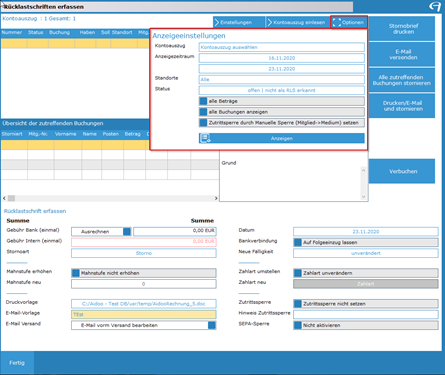Image resolution: width=445 pixels, height=375 pixels.
Task: Click the Optionen brackets icon
Action: point(337,22)
